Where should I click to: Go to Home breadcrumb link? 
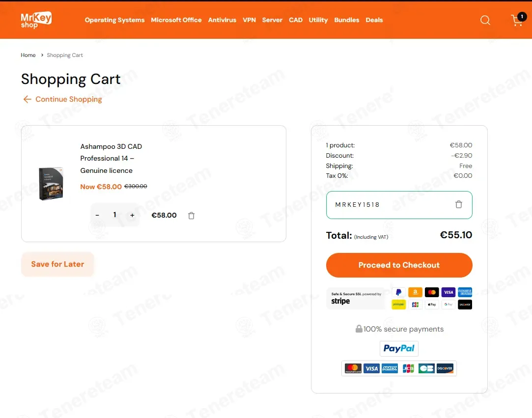click(x=28, y=55)
